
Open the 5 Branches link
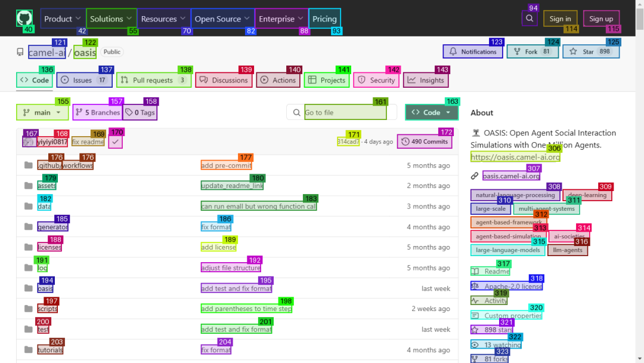[x=98, y=112]
